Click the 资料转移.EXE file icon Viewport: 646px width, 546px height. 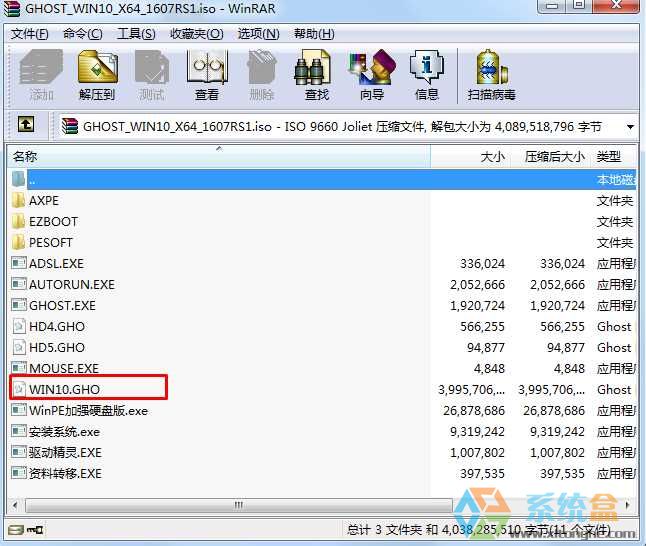pyautogui.click(x=19, y=473)
